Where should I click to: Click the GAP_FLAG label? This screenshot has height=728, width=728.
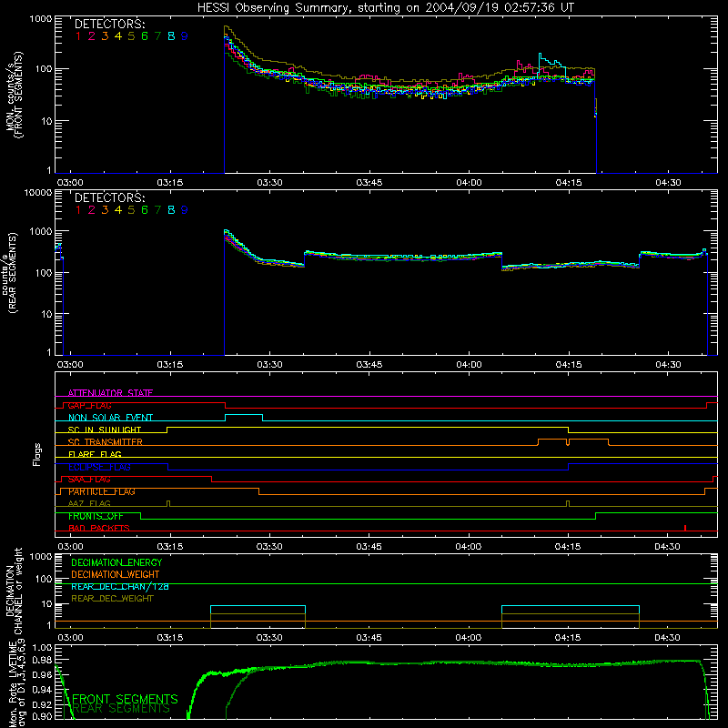click(x=89, y=405)
